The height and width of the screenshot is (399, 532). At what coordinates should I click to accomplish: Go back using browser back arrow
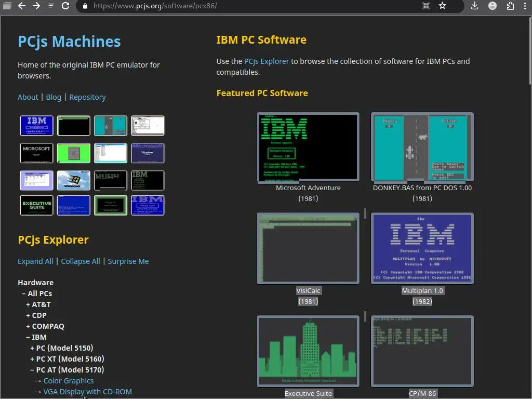tap(22, 6)
